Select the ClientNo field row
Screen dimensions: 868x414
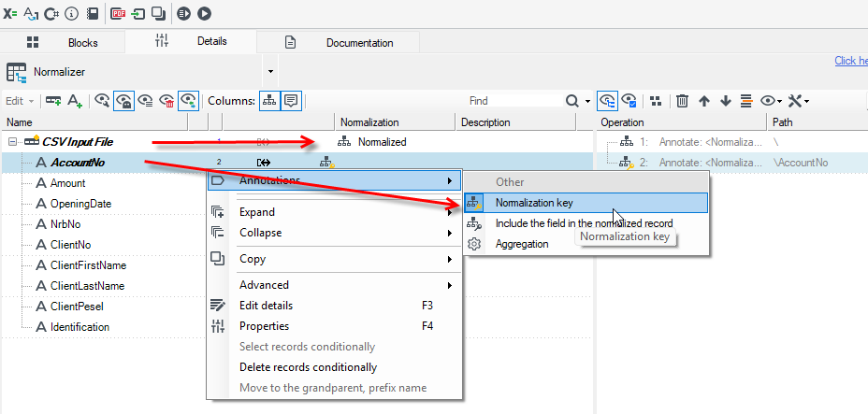click(70, 245)
